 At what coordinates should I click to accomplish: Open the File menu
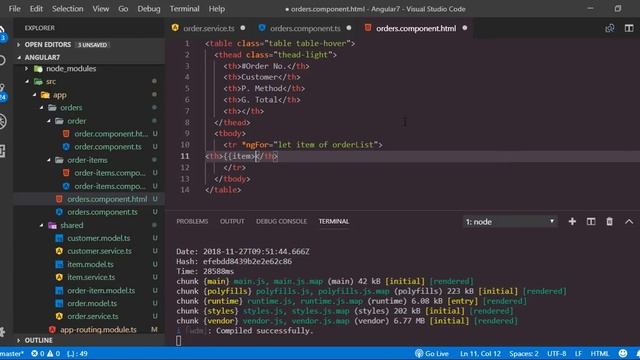tap(14, 9)
